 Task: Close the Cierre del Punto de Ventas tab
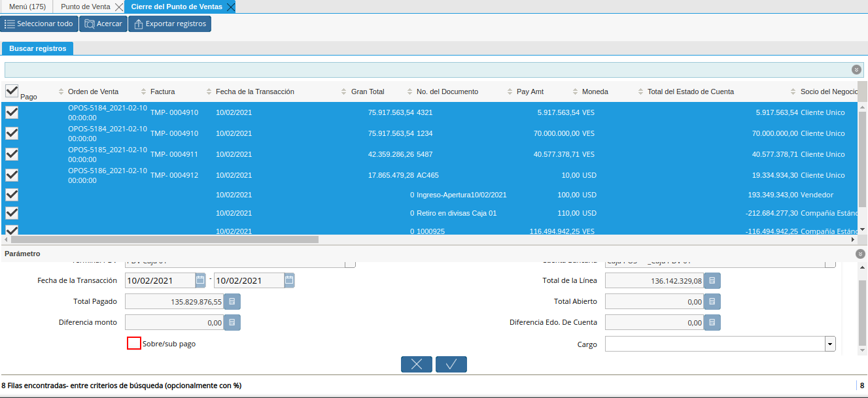pyautogui.click(x=230, y=7)
